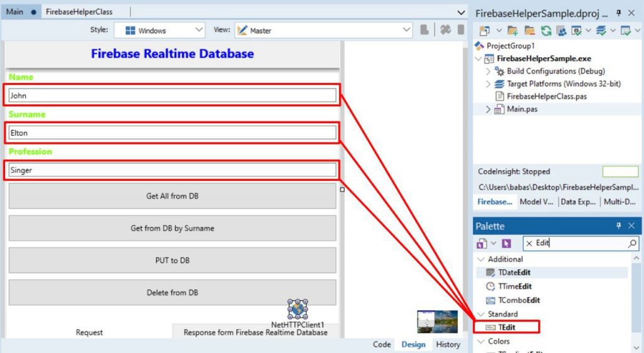644x353 pixels.
Task: Click the TTimeEdit clock icon in Palette
Action: pos(491,286)
